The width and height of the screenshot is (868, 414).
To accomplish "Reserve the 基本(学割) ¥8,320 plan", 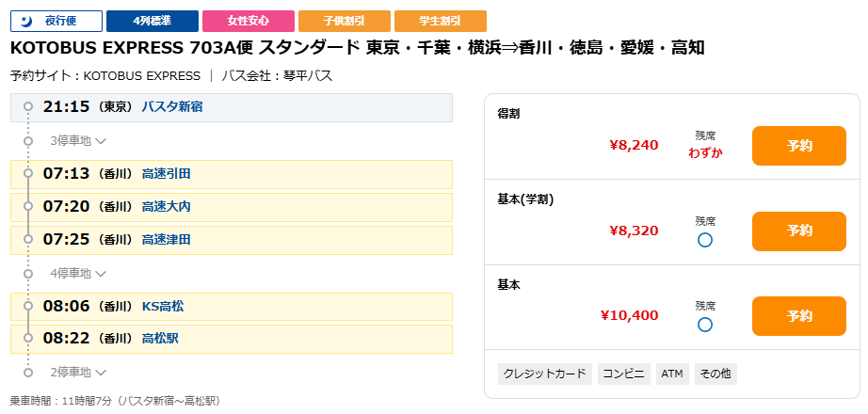I will tap(798, 231).
